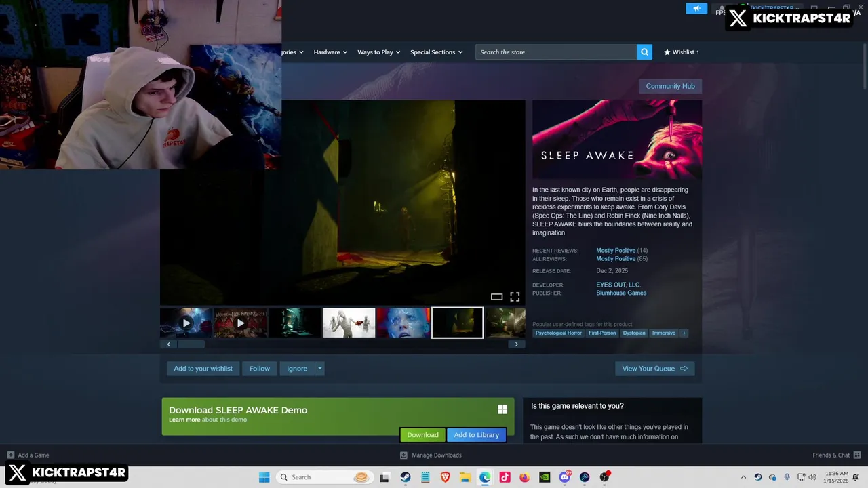
Task: Toggle theater mode on the media viewer
Action: tap(496, 297)
